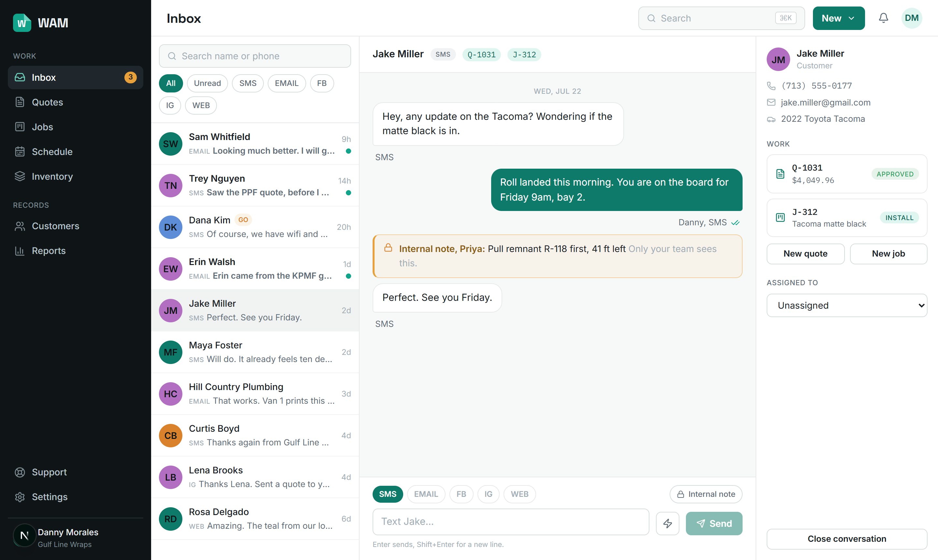
Task: Open the Inbox page in the sidebar
Action: pyautogui.click(x=76, y=77)
